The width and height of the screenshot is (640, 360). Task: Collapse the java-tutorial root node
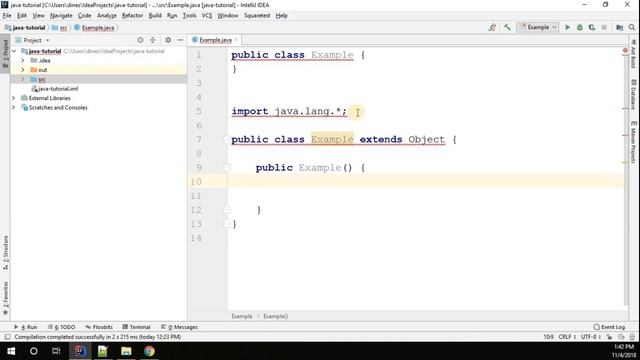[x=14, y=51]
